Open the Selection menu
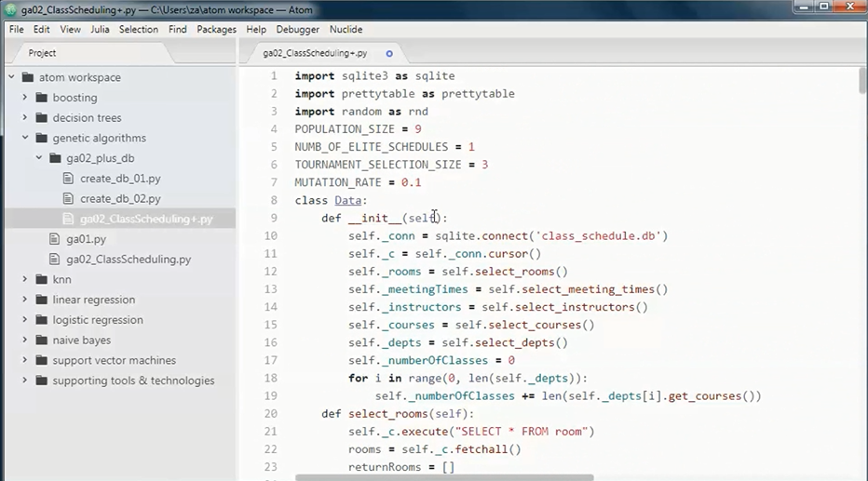The height and width of the screenshot is (481, 868). (x=139, y=29)
